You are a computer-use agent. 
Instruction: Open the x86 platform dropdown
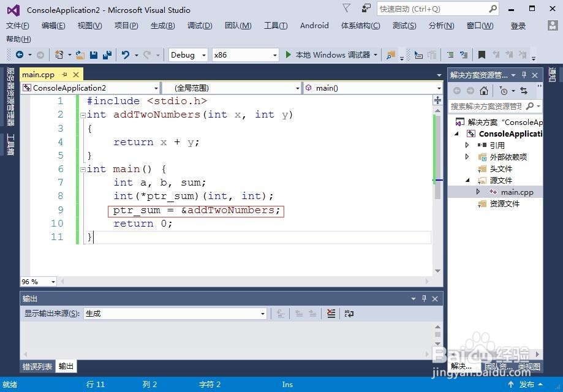[275, 55]
